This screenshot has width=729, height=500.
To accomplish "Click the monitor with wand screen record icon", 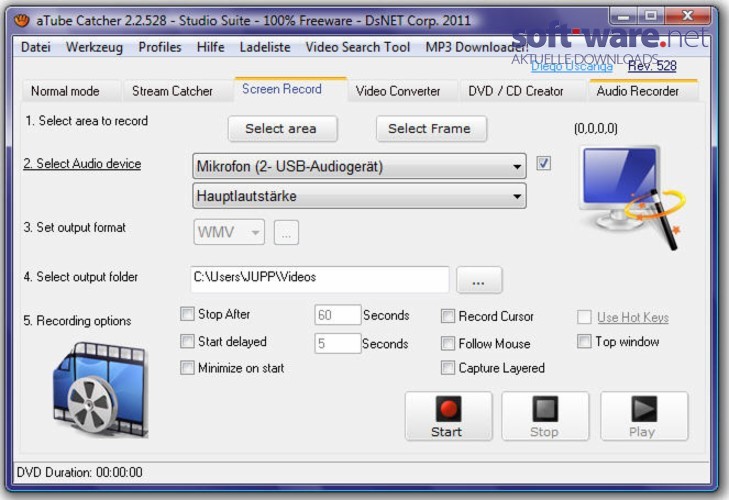I will point(632,197).
